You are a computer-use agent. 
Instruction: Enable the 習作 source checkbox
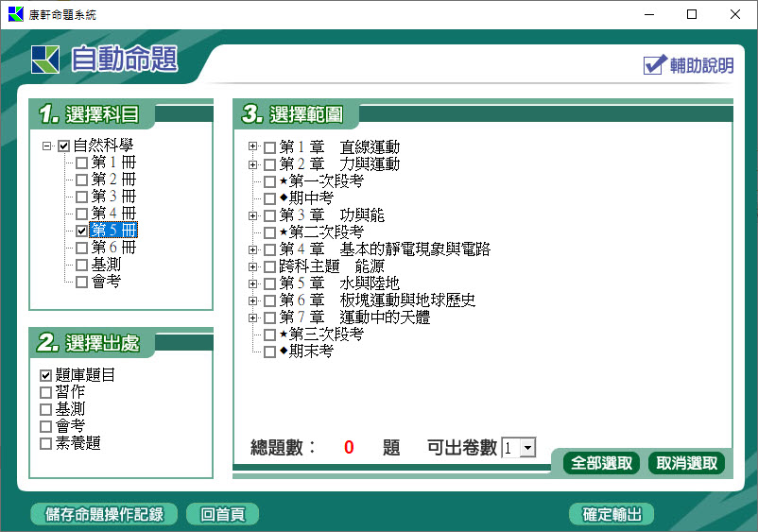(46, 392)
